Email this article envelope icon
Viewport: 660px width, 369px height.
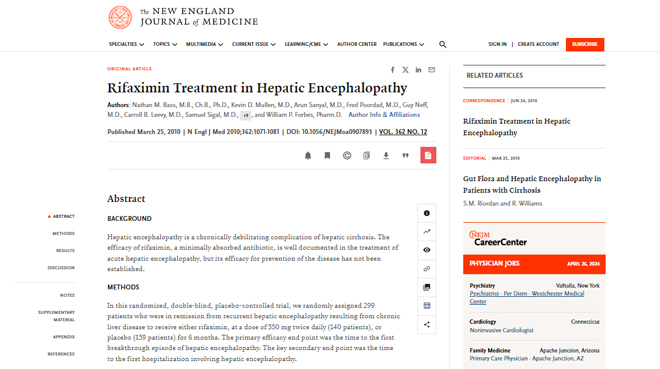(x=431, y=70)
